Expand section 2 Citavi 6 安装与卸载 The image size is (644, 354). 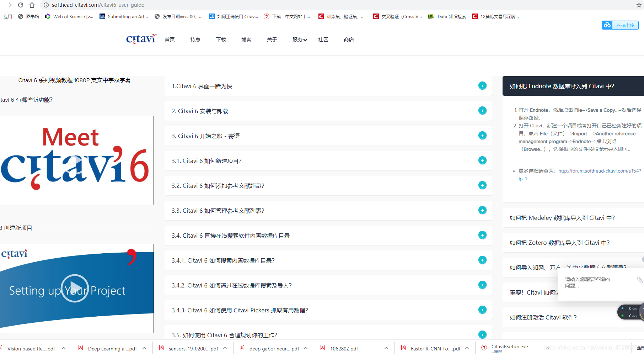click(482, 111)
